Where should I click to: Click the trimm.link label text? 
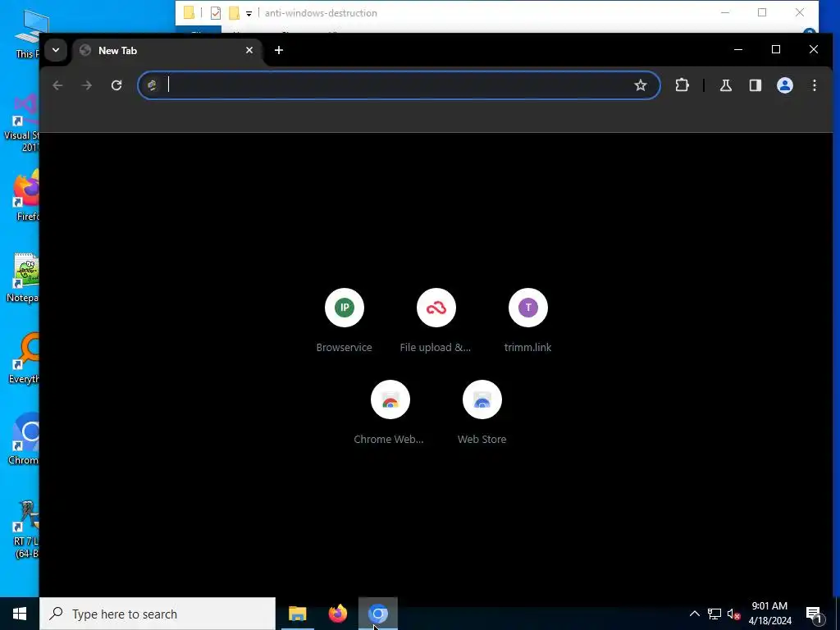[527, 347]
